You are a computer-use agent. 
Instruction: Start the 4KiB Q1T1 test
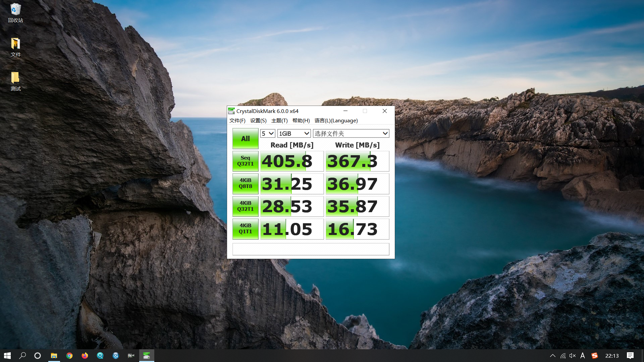pyautogui.click(x=245, y=229)
